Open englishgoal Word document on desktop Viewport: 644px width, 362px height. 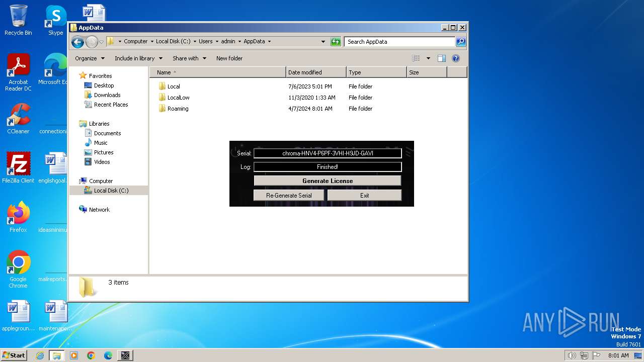point(53,167)
